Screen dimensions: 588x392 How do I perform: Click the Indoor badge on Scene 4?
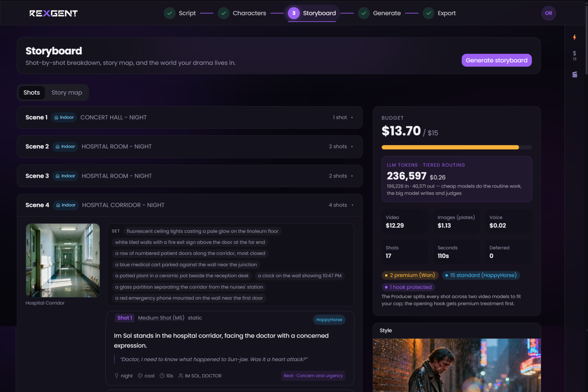[66, 205]
